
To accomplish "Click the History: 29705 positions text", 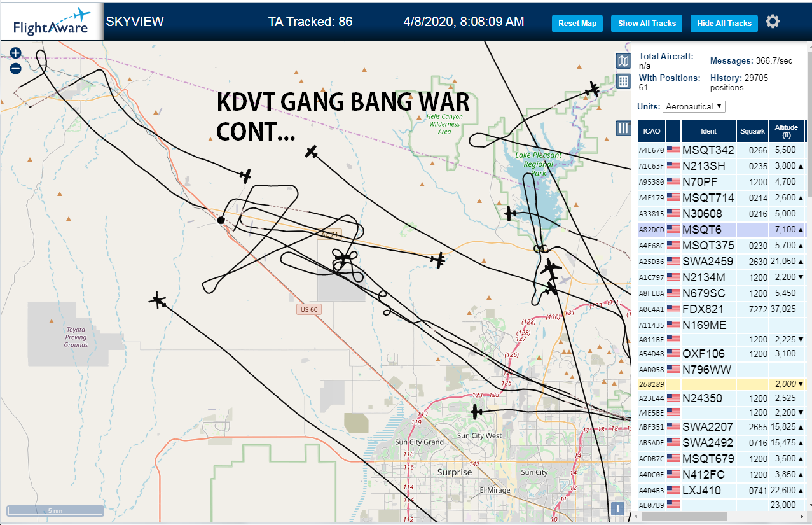I will pyautogui.click(x=739, y=83).
